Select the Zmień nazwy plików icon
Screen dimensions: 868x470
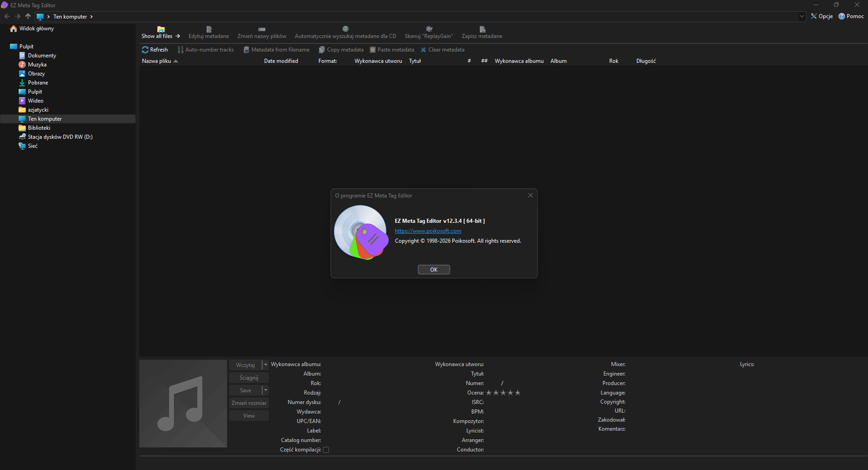click(262, 29)
